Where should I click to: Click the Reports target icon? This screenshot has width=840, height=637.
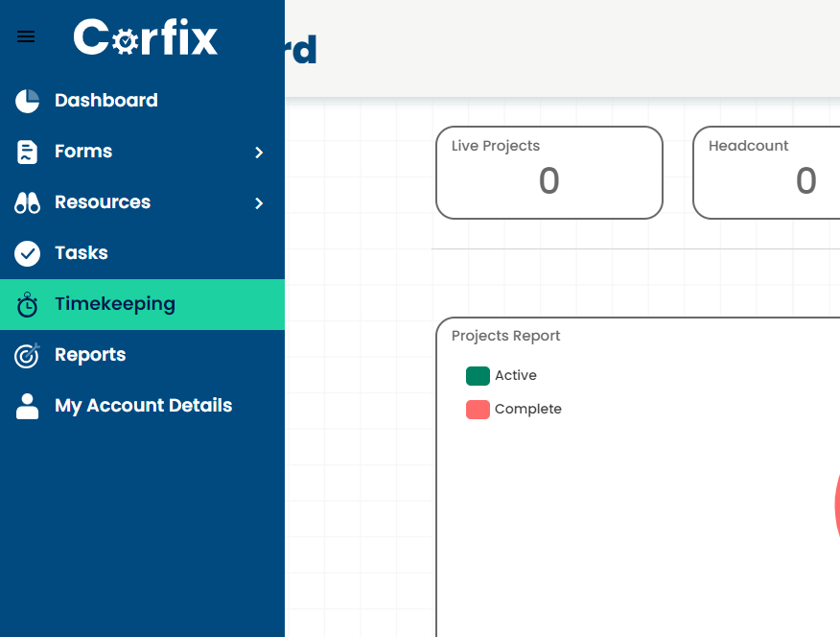[28, 355]
